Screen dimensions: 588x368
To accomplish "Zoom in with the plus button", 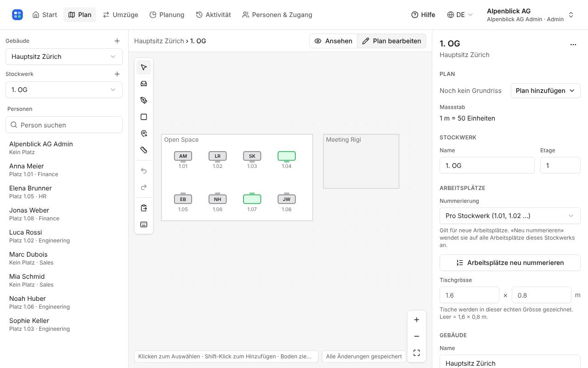I will click(417, 320).
